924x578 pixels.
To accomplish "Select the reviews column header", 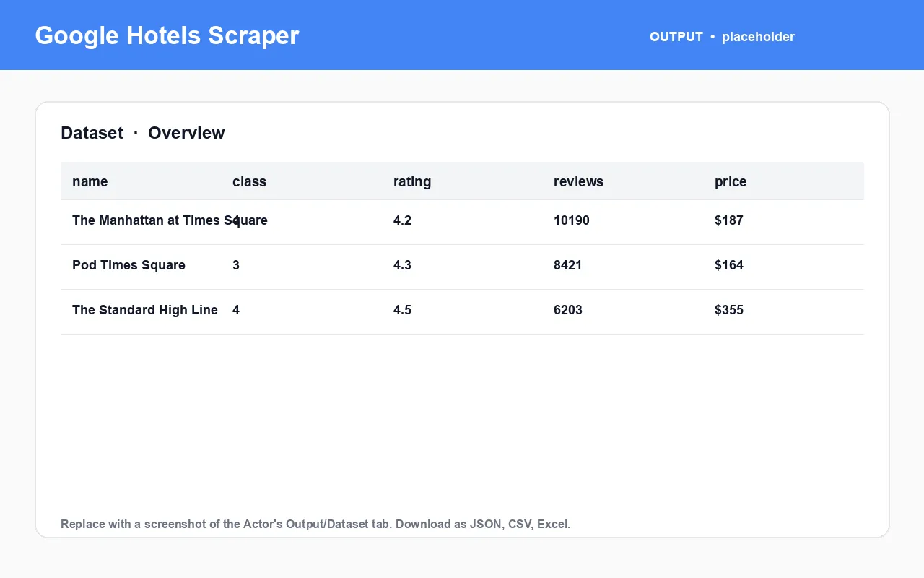I will (578, 181).
